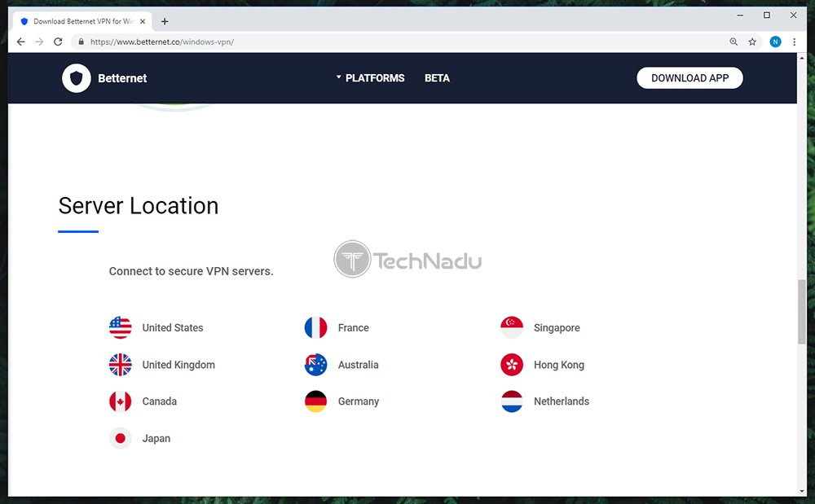Click the DOWNLOAD APP button
This screenshot has width=815, height=504.
(689, 78)
